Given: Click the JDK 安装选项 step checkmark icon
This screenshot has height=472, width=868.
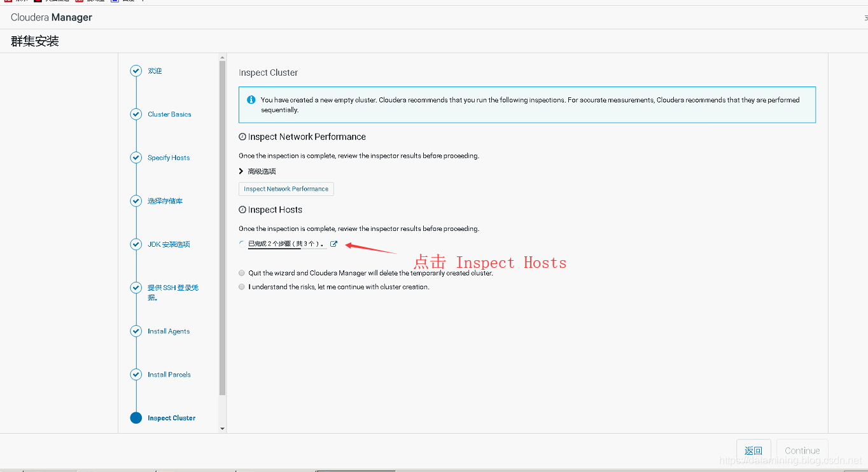Looking at the screenshot, I should tap(136, 244).
